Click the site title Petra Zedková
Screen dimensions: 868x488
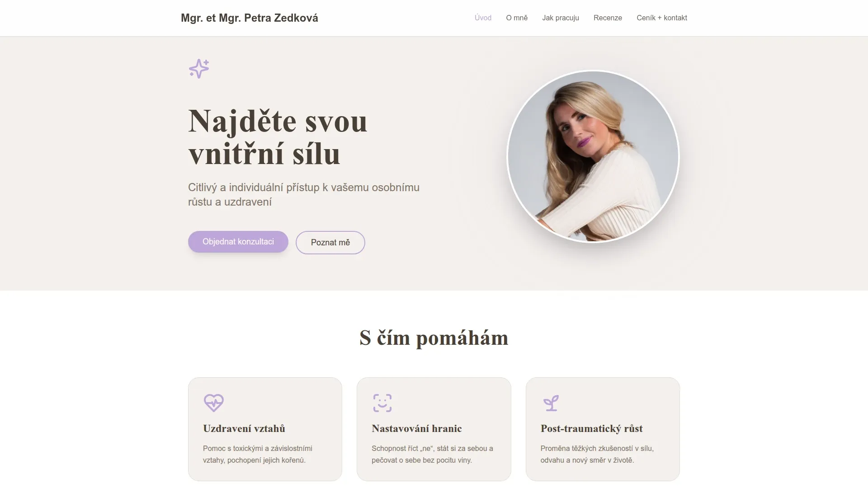pyautogui.click(x=250, y=18)
